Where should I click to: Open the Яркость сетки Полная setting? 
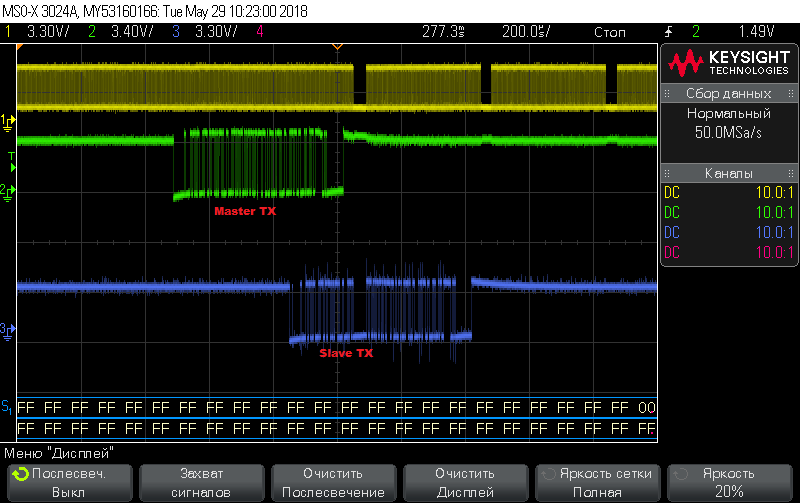598,483
